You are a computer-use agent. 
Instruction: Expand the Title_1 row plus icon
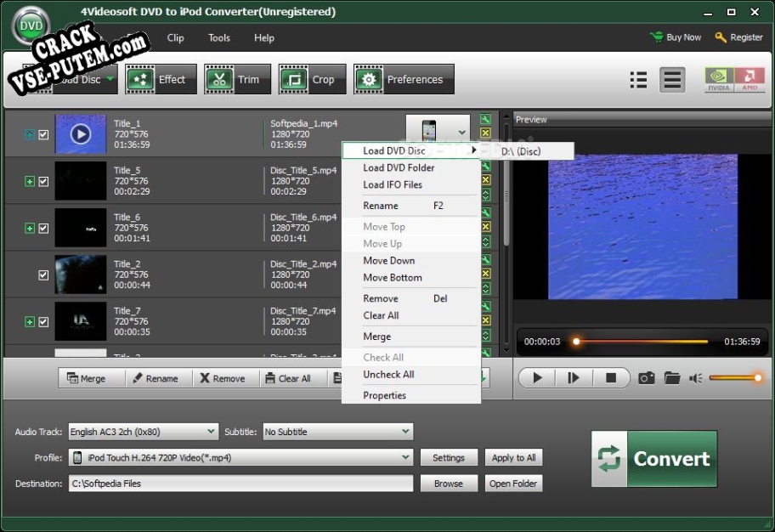pyautogui.click(x=30, y=134)
